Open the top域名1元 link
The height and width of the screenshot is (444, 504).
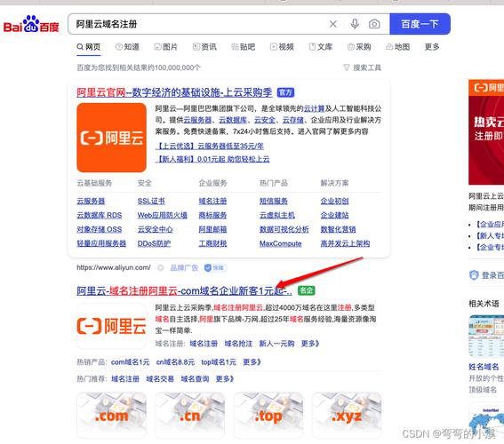point(219,362)
